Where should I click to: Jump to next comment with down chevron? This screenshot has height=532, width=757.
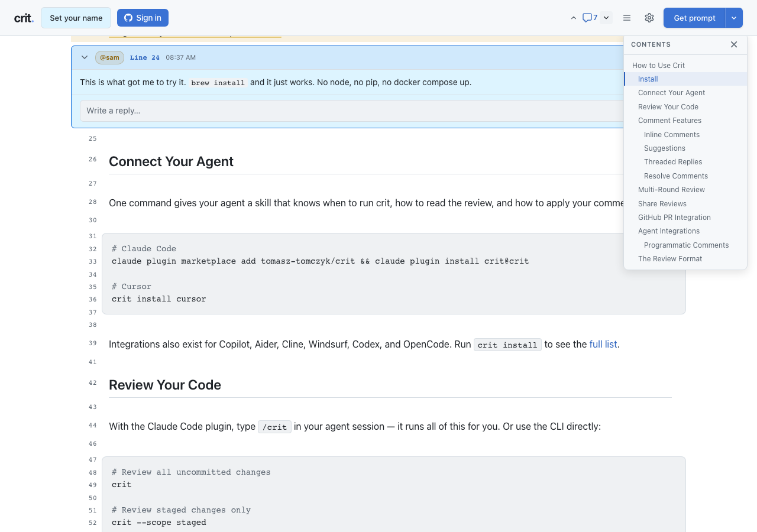(x=606, y=18)
